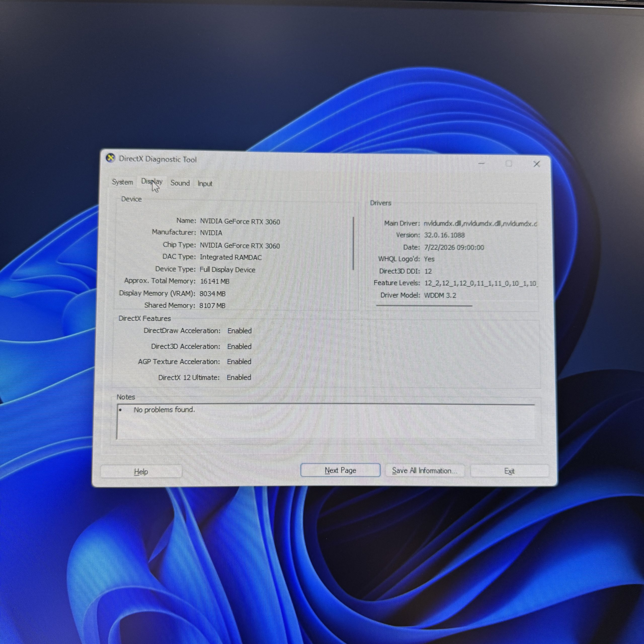Switch to the System tab
Viewport: 644px width, 644px height.
click(x=122, y=182)
